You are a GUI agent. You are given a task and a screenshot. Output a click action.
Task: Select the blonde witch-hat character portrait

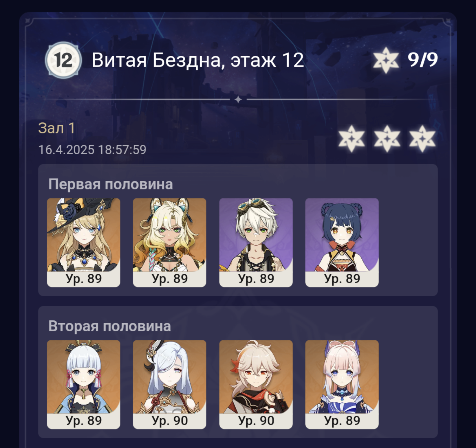coord(83,243)
